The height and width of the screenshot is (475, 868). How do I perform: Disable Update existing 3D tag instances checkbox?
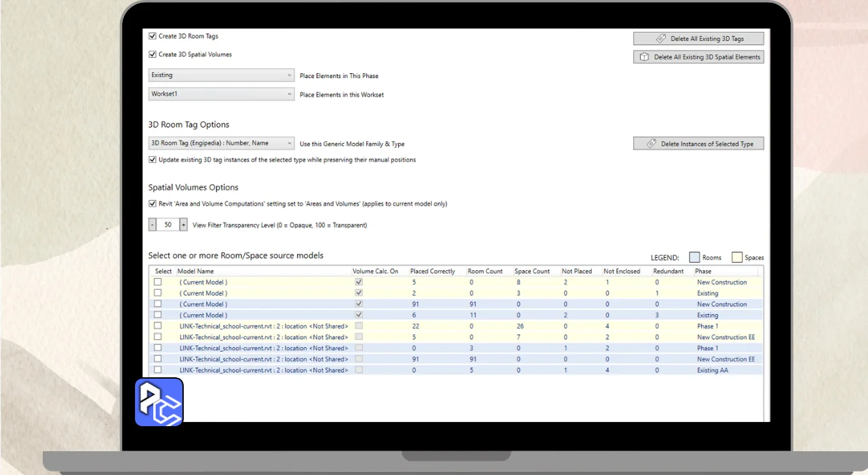coord(153,160)
